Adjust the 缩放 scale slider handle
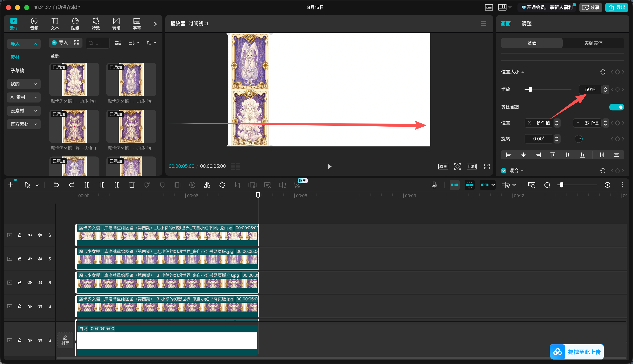The height and width of the screenshot is (364, 633). click(530, 90)
